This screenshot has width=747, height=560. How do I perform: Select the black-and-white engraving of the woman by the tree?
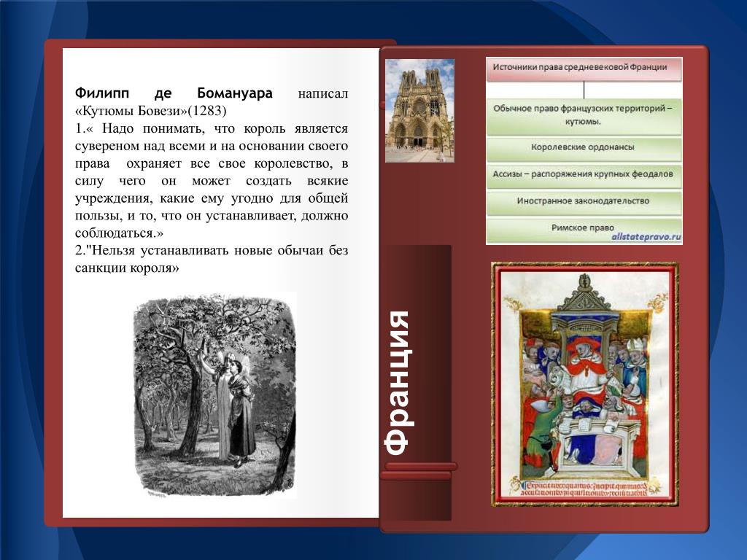(214, 394)
